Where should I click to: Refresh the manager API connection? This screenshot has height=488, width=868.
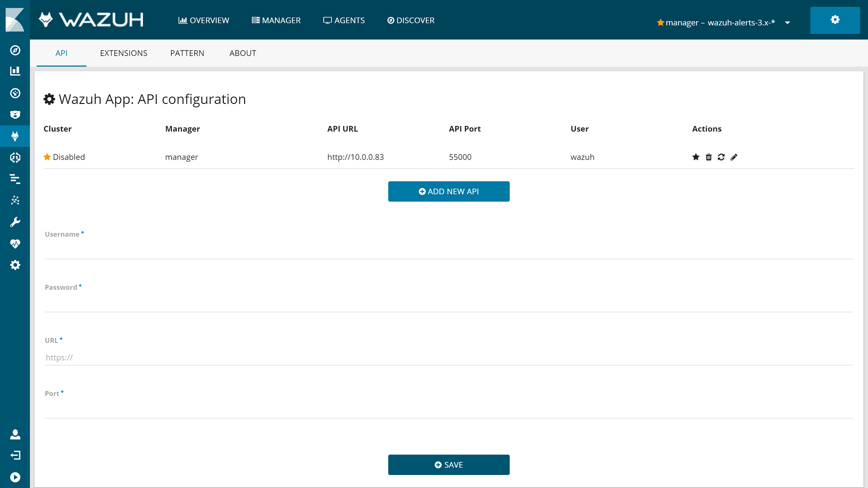(x=721, y=157)
